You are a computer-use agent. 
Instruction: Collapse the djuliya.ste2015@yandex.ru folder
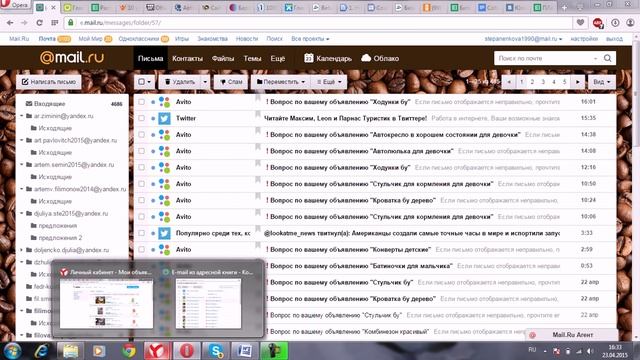[22, 213]
